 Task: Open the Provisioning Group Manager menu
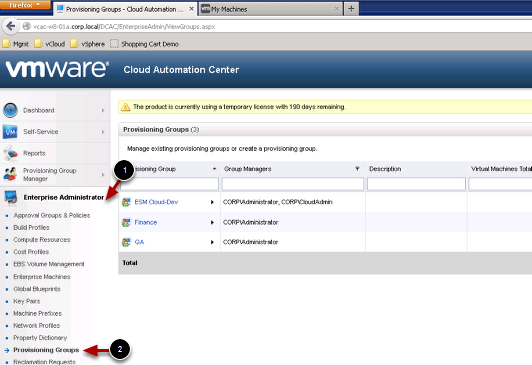click(50, 174)
